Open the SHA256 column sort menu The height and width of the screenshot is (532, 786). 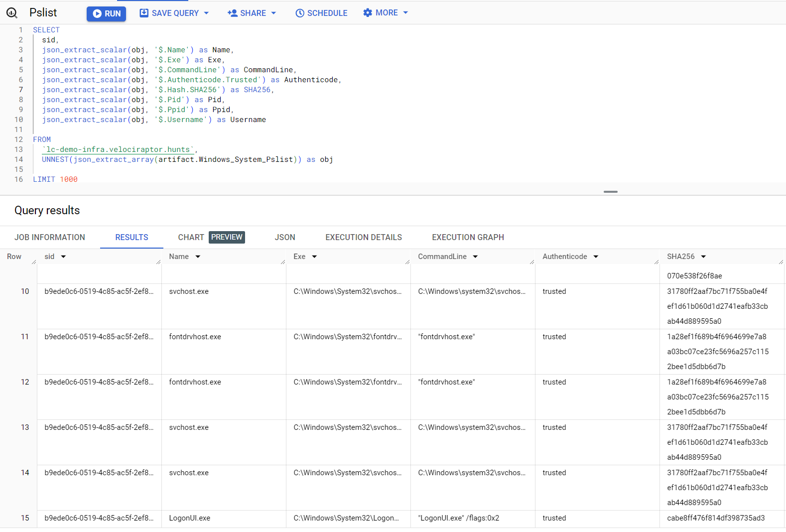[x=703, y=257]
